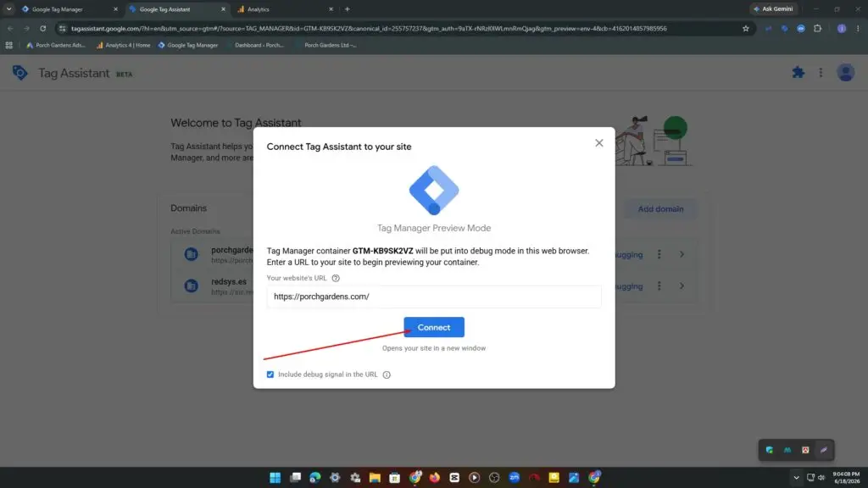Focus the website URL input field
Viewport: 868px width, 488px height.
click(x=434, y=297)
